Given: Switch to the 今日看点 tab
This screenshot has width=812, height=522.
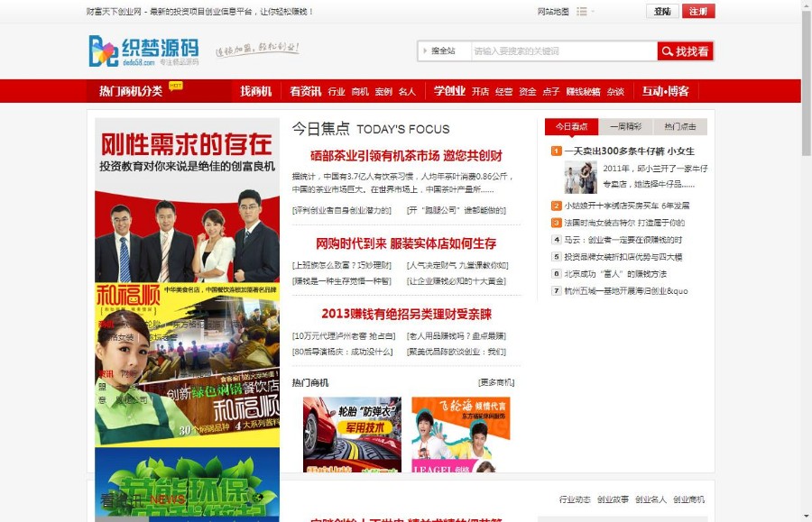Looking at the screenshot, I should pos(572,127).
